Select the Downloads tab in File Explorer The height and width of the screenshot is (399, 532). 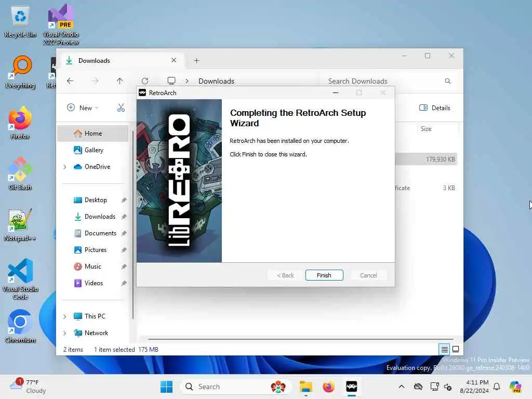(122, 60)
